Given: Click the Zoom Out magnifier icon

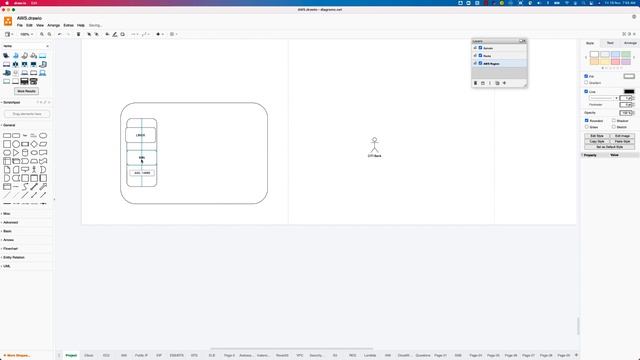Looking at the screenshot, I should tap(49, 34).
